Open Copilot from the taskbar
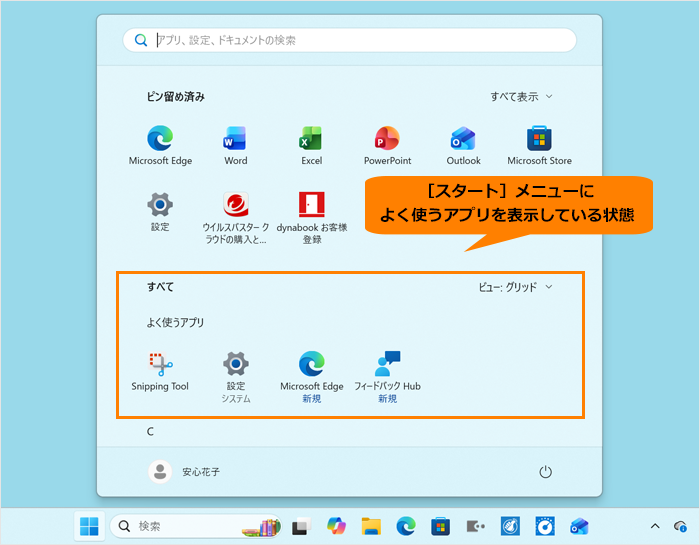Screen dimensions: 700x545 (336, 526)
